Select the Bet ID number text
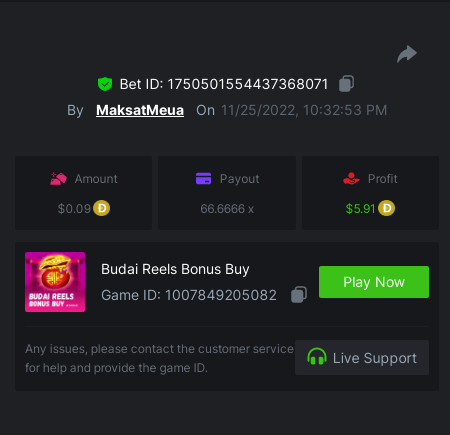The width and height of the screenshot is (450, 435). click(x=248, y=84)
